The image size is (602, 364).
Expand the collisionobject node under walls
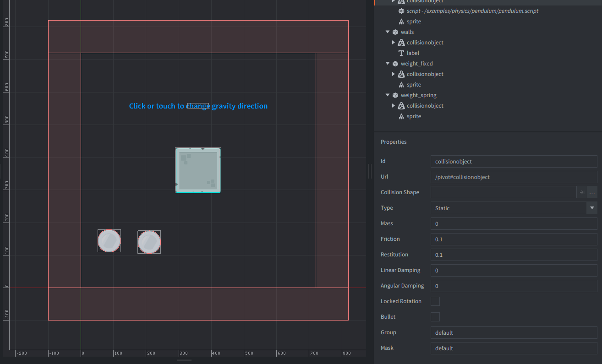click(394, 43)
